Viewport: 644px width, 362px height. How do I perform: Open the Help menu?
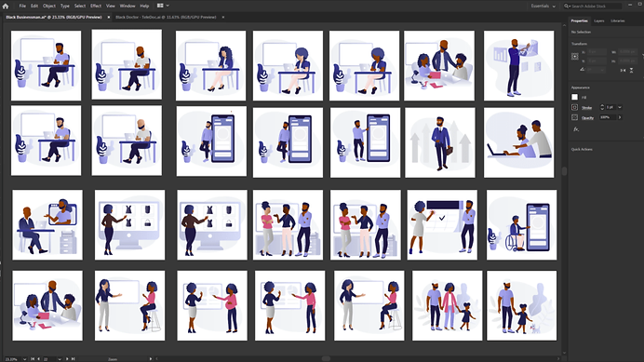[x=144, y=6]
